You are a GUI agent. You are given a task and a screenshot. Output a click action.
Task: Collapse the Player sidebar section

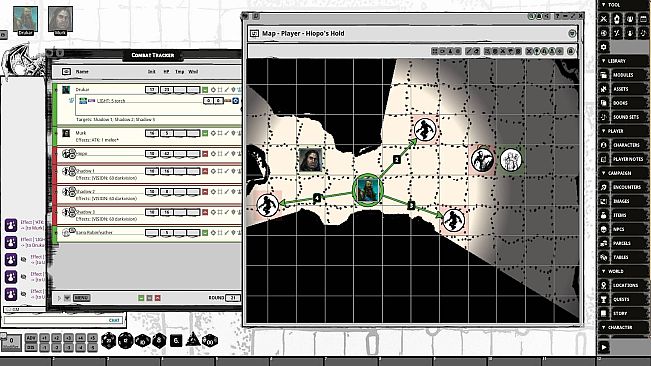pos(604,131)
